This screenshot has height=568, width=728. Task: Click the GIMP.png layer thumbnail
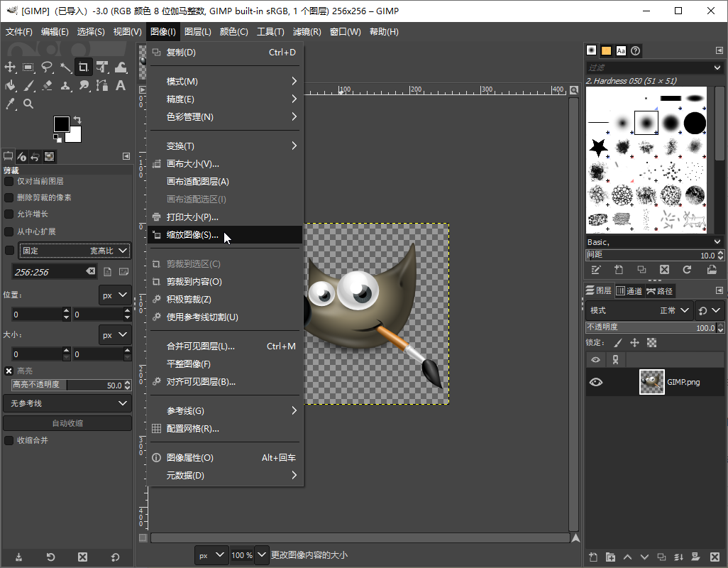point(651,382)
